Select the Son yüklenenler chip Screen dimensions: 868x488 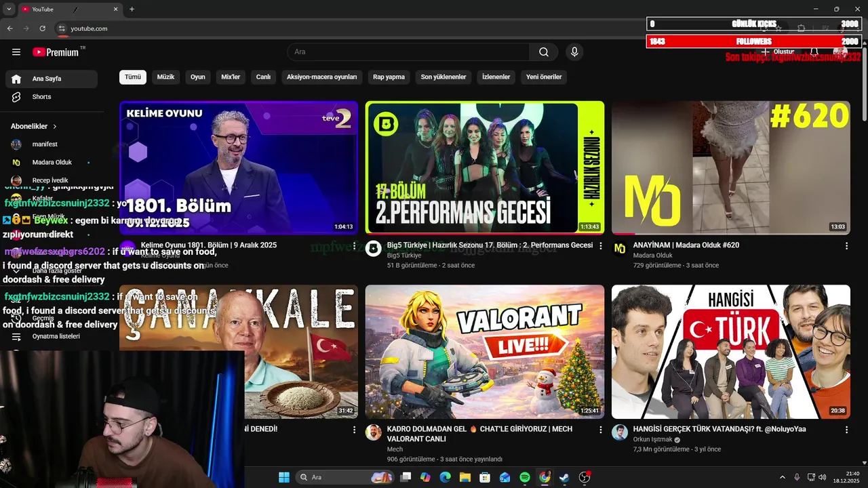pyautogui.click(x=443, y=77)
